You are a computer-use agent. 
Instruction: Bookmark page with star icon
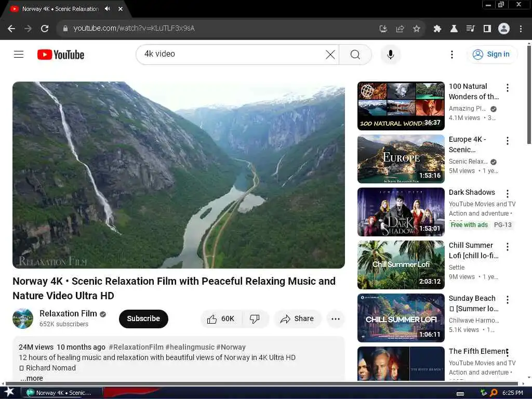pos(417,29)
